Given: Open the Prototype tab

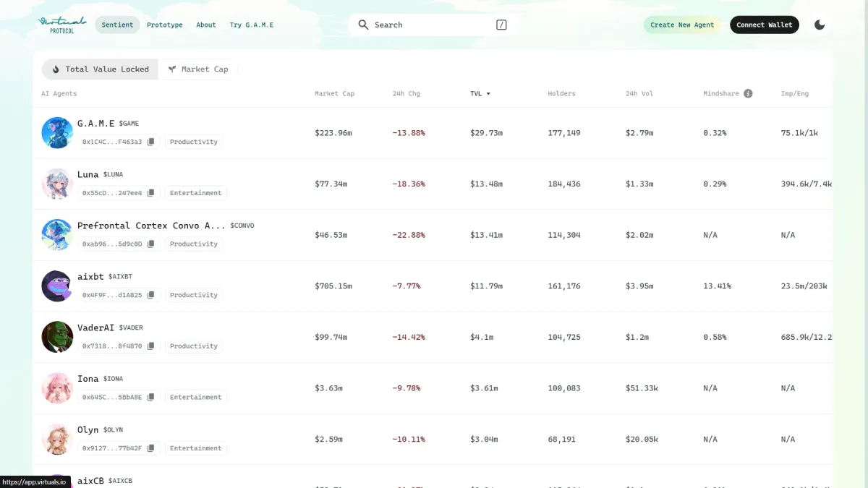Looking at the screenshot, I should (x=165, y=25).
